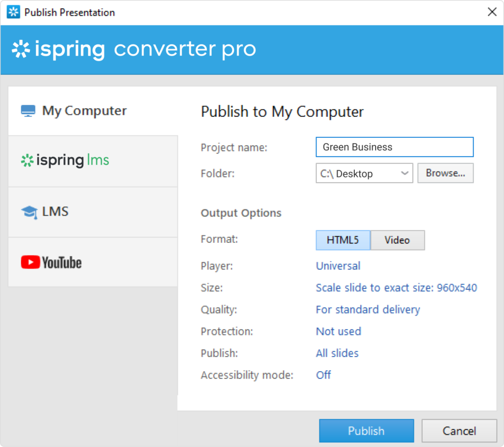Click the YouTube play logo icon

30,262
